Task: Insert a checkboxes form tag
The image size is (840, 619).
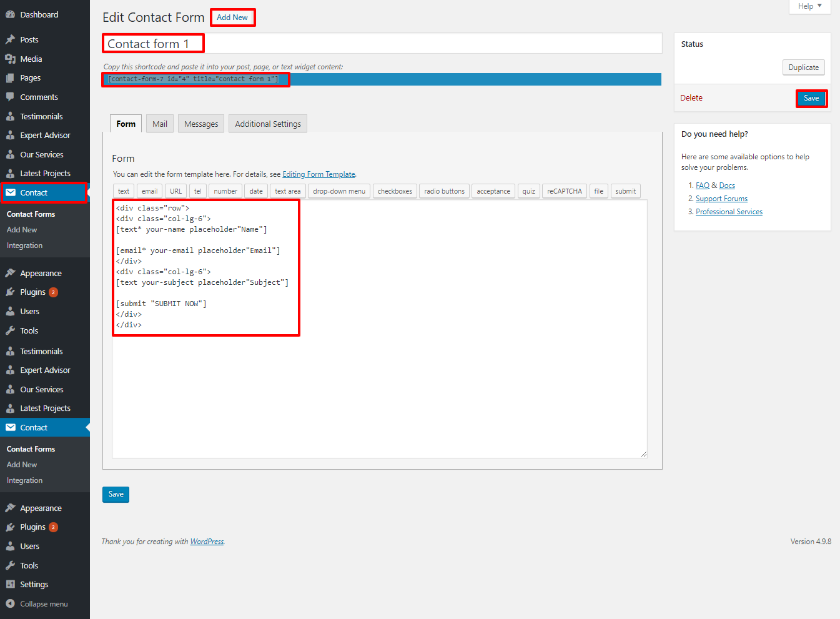Action: tap(395, 191)
